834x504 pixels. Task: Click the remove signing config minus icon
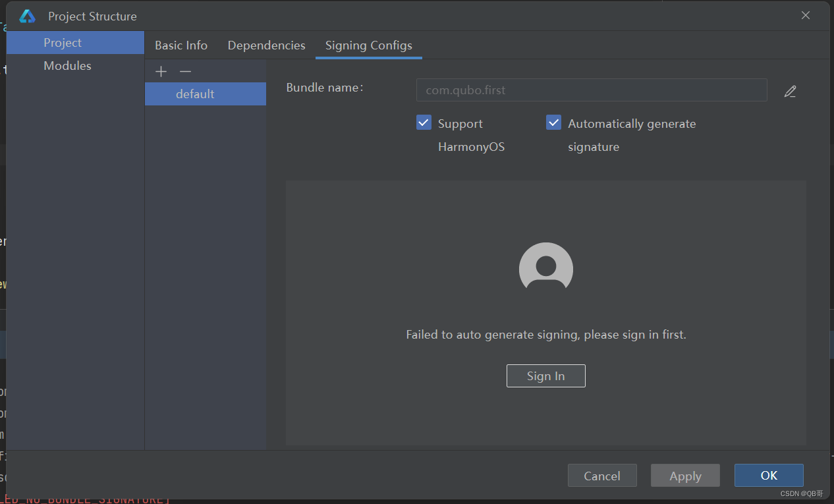point(185,71)
